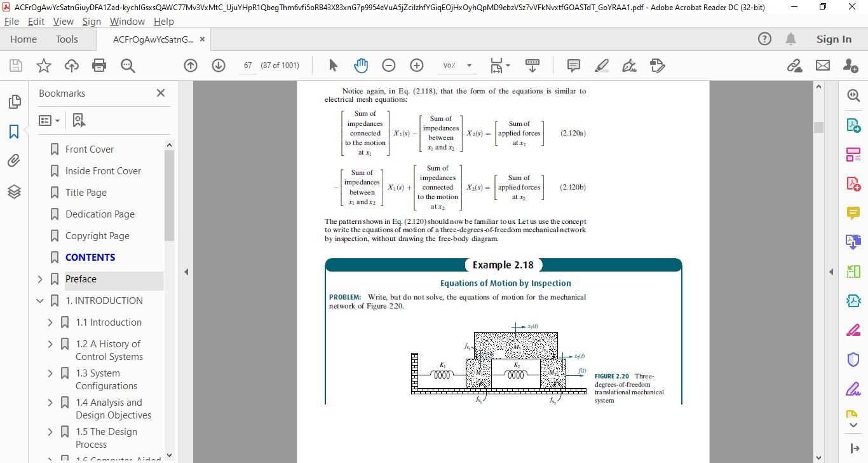Jump to the Front Cover bookmark

click(x=90, y=149)
